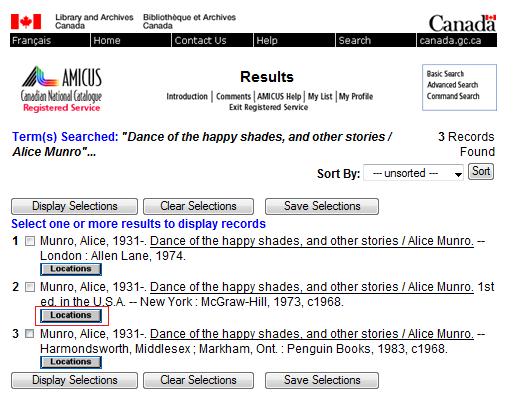This screenshot has height=408, width=517.
Task: Click 'Library and Archives Canada' header text
Action: tap(94, 21)
